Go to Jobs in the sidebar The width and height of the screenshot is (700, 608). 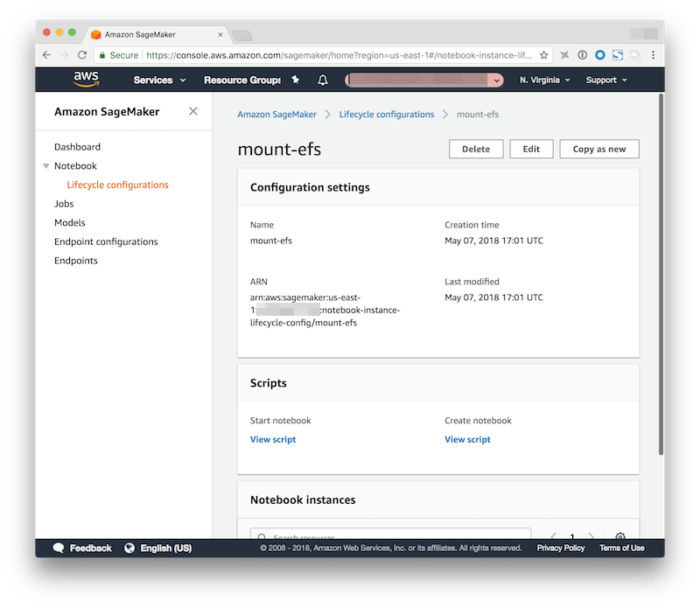coord(64,204)
